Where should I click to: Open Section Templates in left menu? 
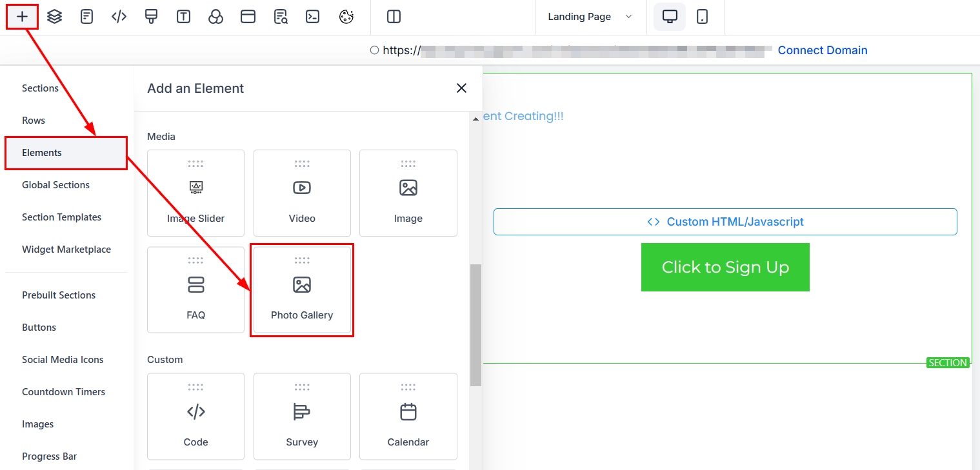click(x=61, y=217)
